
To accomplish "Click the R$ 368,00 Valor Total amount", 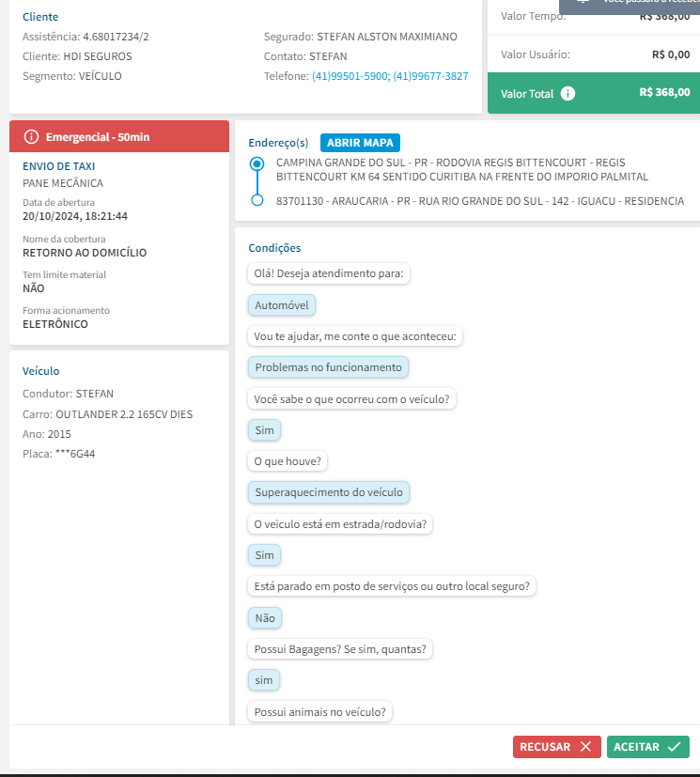I will pyautogui.click(x=664, y=93).
